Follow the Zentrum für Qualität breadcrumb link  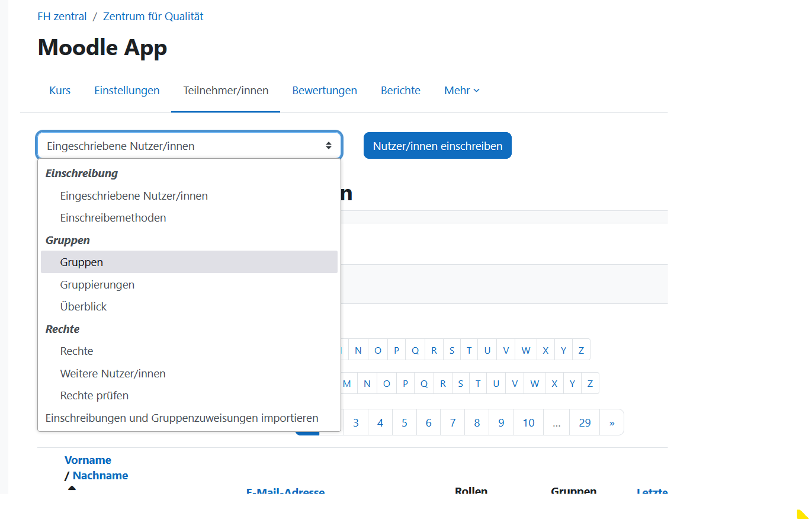tap(153, 17)
